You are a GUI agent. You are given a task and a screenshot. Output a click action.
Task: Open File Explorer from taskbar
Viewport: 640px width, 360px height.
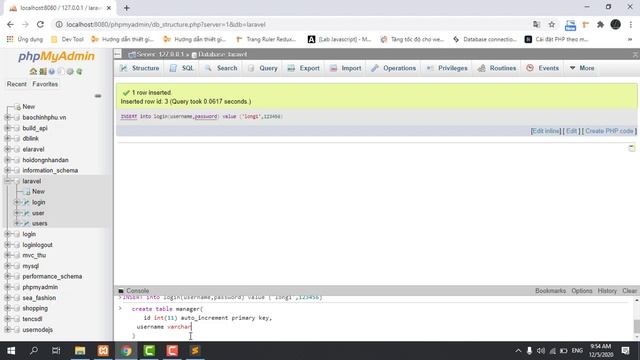click(80, 351)
